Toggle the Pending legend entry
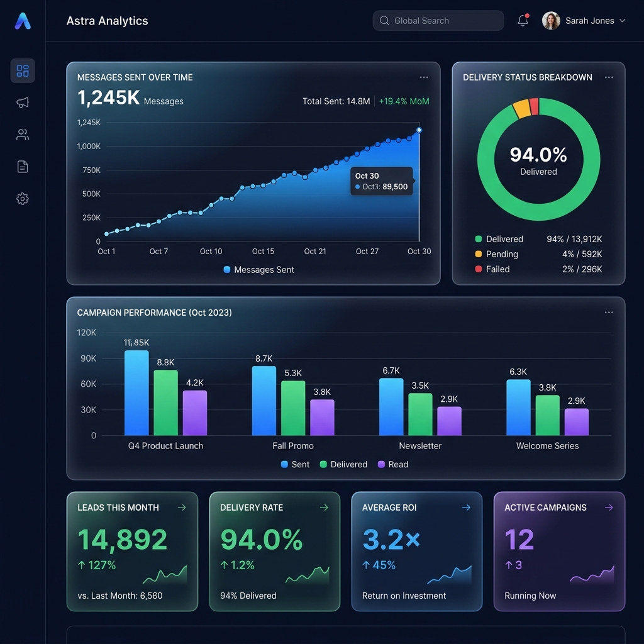 click(x=497, y=254)
